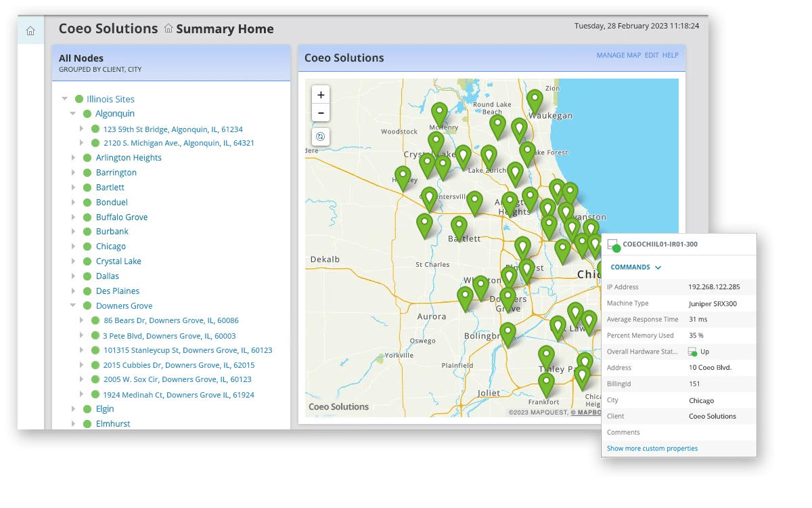Expand the Arlington Heights node
This screenshot has width=812, height=508.
click(74, 158)
